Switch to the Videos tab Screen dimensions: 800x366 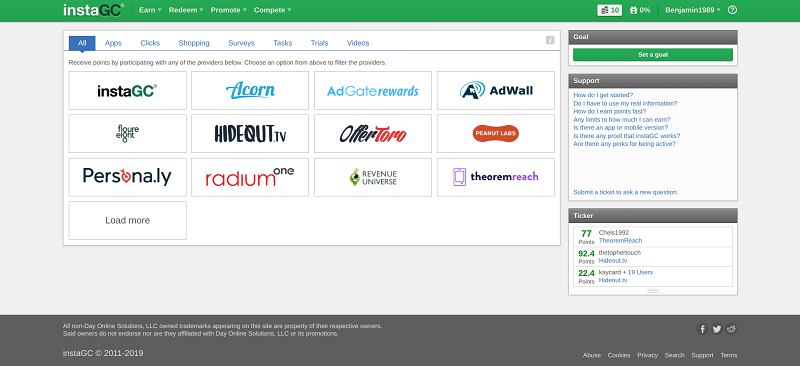tap(358, 43)
